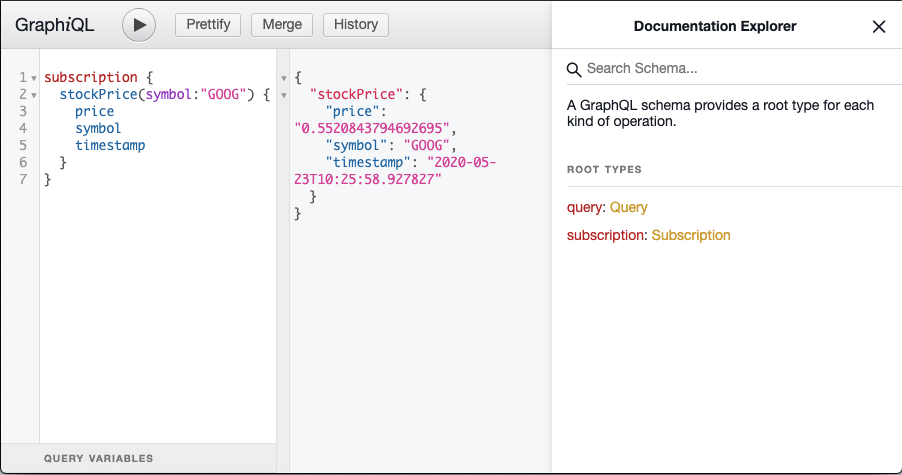Screen dimensions: 902x475
Task: Close the Documentation Explorer
Action: pyautogui.click(x=878, y=26)
